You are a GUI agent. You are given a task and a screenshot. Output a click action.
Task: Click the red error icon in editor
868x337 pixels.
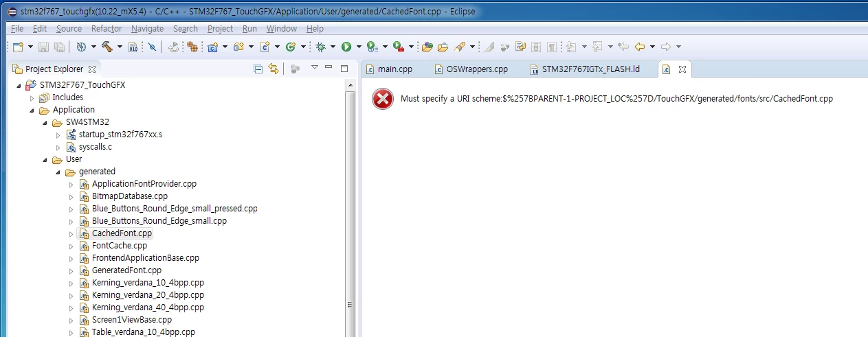coord(383,99)
